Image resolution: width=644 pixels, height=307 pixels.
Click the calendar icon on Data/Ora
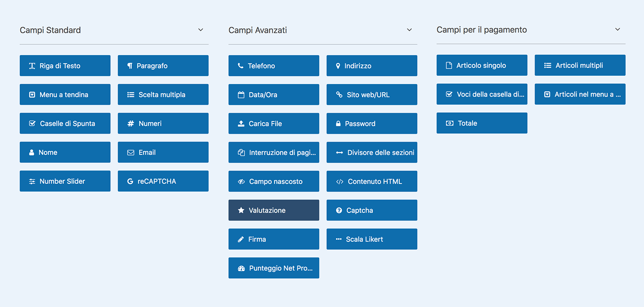point(241,95)
